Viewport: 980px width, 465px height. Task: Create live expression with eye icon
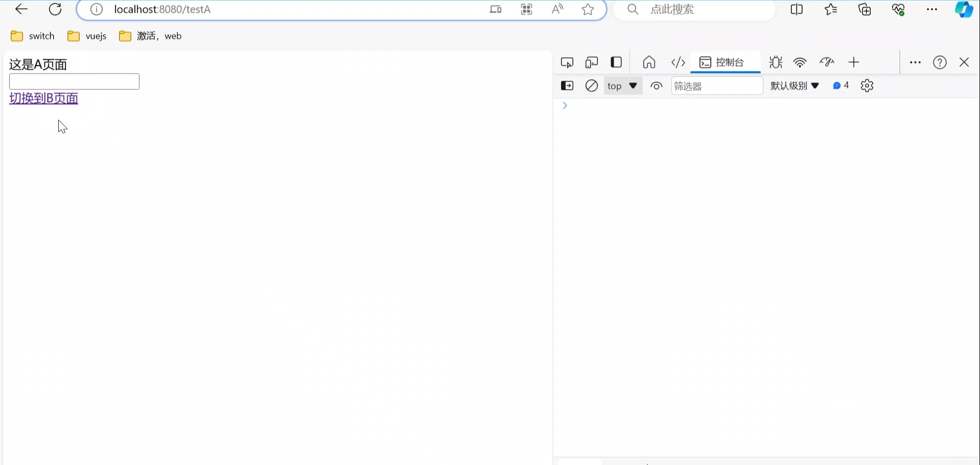click(656, 86)
